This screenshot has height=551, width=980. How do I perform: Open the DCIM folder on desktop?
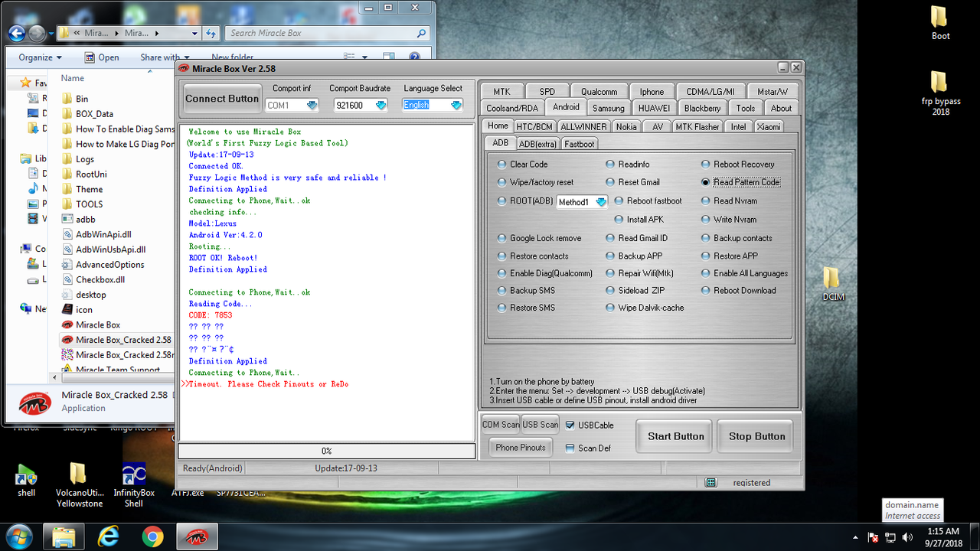point(831,279)
